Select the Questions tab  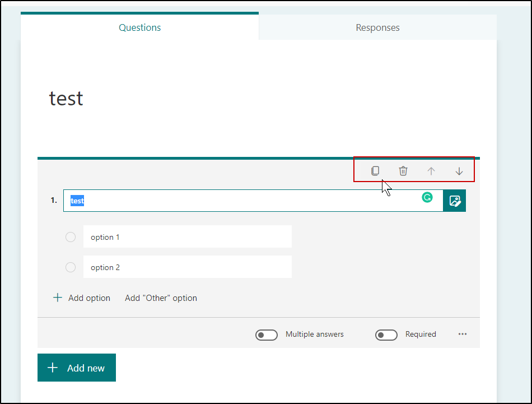[x=139, y=27]
